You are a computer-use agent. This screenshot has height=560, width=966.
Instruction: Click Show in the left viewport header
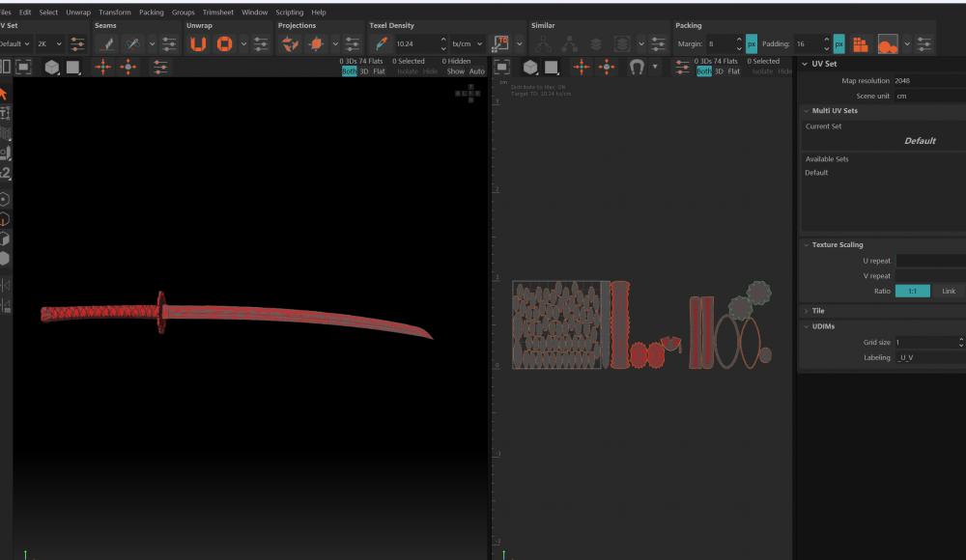tap(455, 71)
